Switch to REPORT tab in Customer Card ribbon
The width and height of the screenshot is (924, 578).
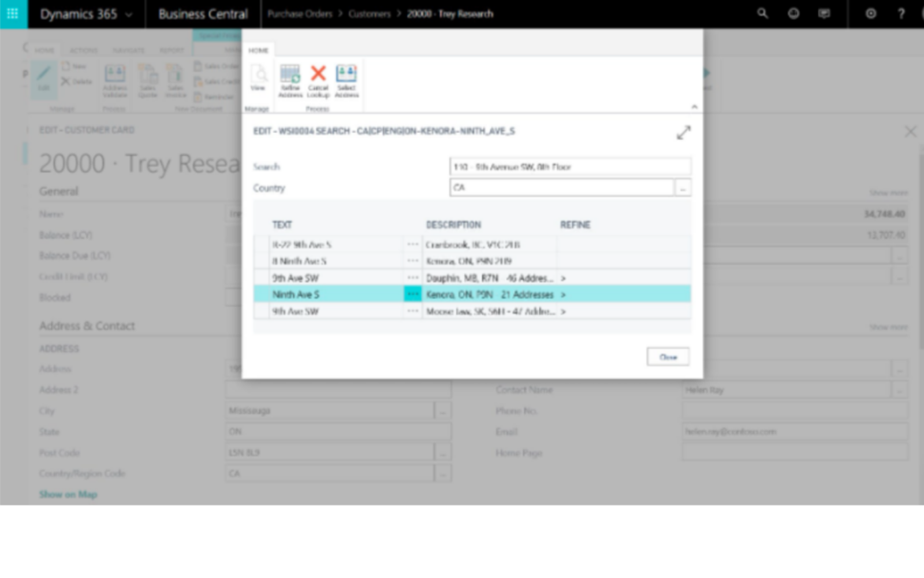coord(172,50)
